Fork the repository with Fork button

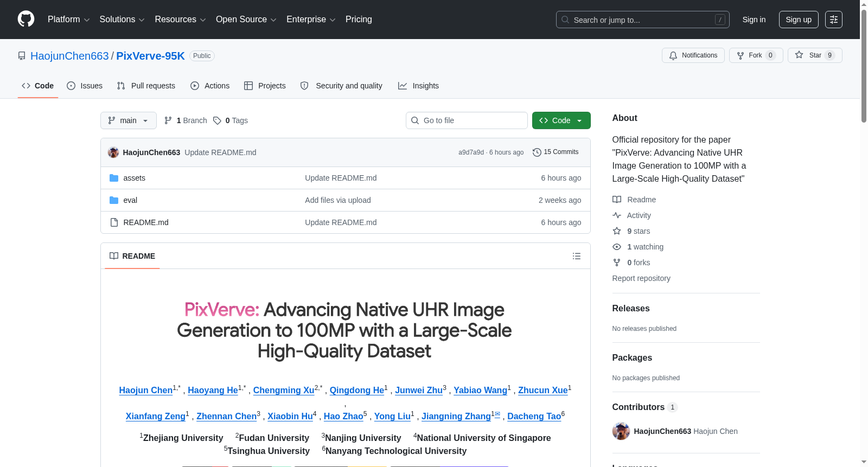pos(756,55)
